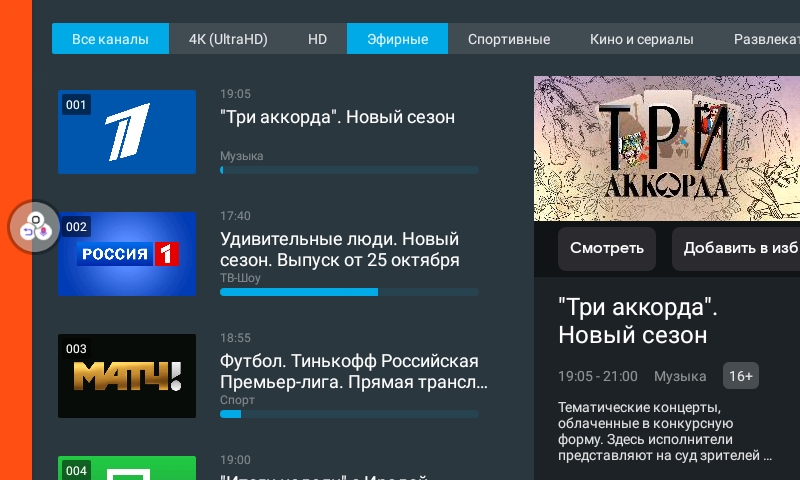Click the floating assistant overlay icon
This screenshot has width=800, height=480.
35,227
